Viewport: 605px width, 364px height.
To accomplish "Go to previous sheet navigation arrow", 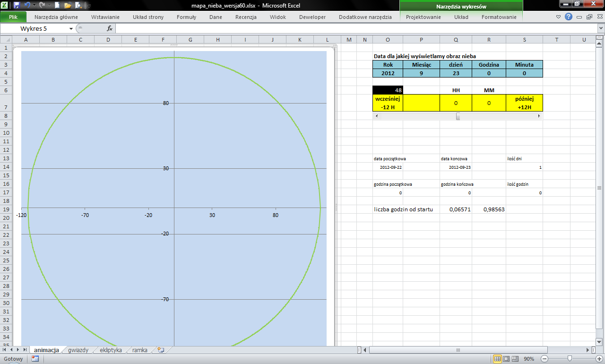I will click(x=12, y=350).
